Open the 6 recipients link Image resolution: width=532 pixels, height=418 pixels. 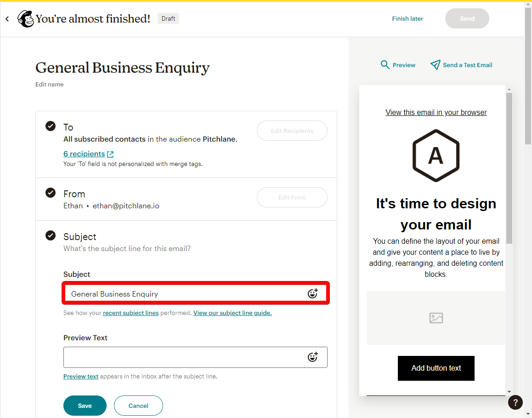pyautogui.click(x=84, y=154)
